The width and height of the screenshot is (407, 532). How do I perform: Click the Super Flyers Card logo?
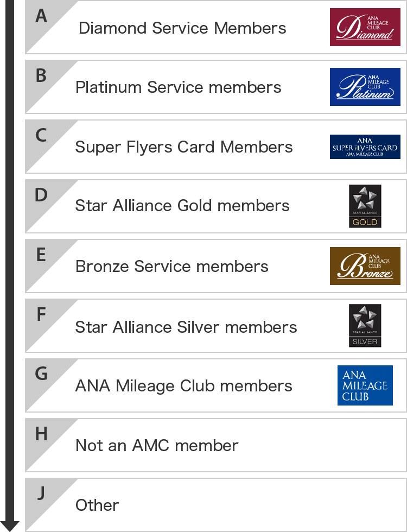click(365, 147)
